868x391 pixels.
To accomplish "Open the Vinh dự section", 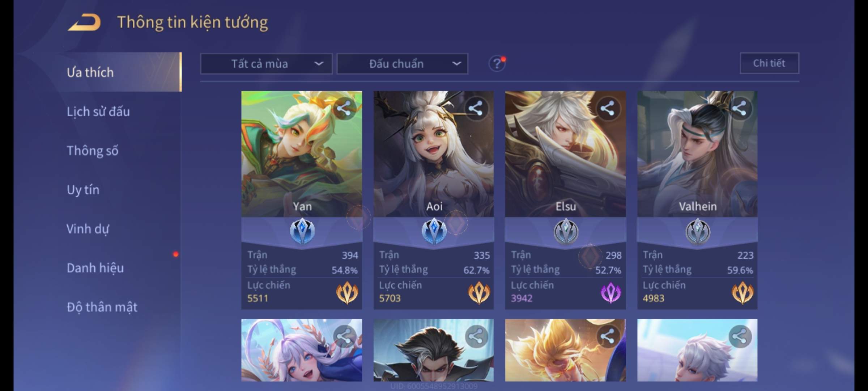I will (88, 229).
